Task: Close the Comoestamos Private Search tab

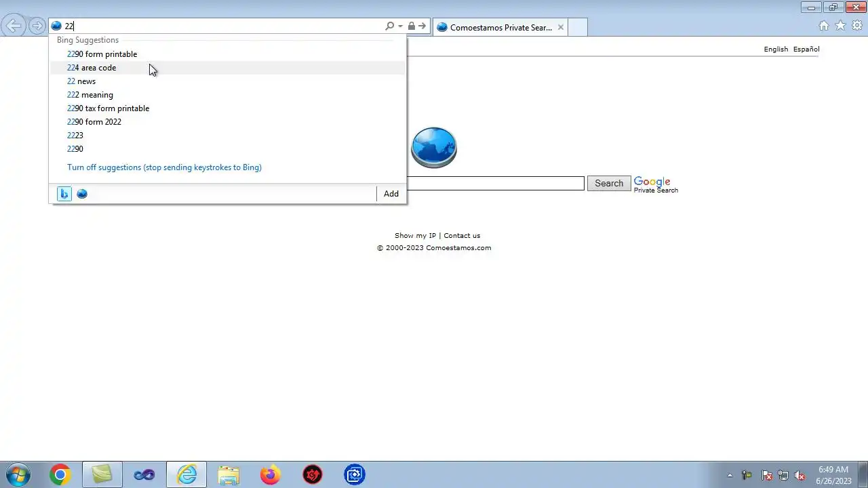Action: pos(560,28)
